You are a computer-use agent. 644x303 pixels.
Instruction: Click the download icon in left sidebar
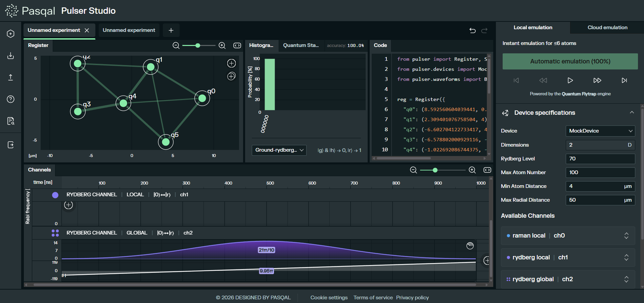tap(11, 55)
